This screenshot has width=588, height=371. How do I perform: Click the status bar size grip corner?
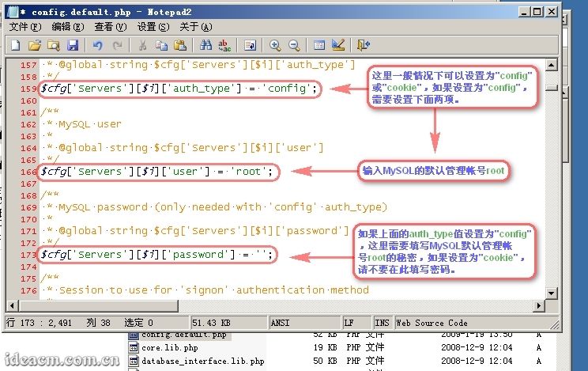[554, 324]
